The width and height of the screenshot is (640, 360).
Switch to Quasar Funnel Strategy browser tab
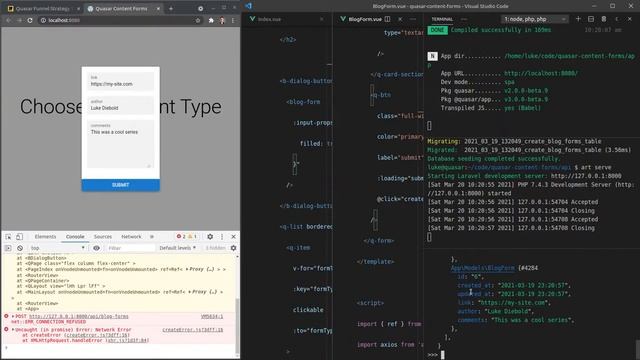click(x=42, y=8)
